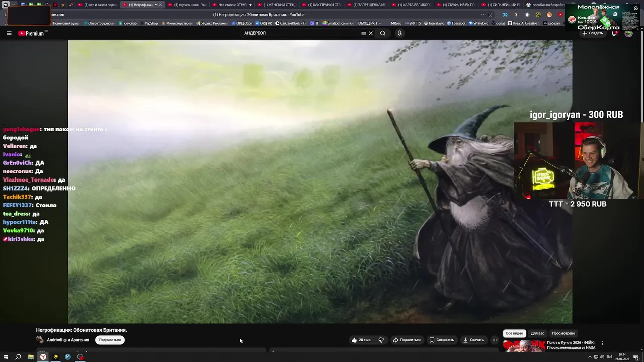The width and height of the screenshot is (644, 362).
Task: Open the YouTube hamburger guide menu
Action: point(9,33)
